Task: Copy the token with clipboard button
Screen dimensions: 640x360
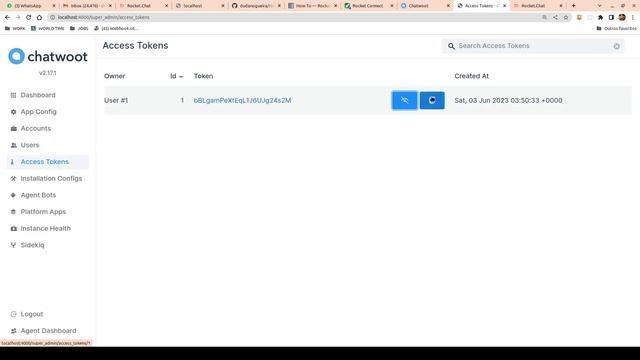Action: click(432, 100)
